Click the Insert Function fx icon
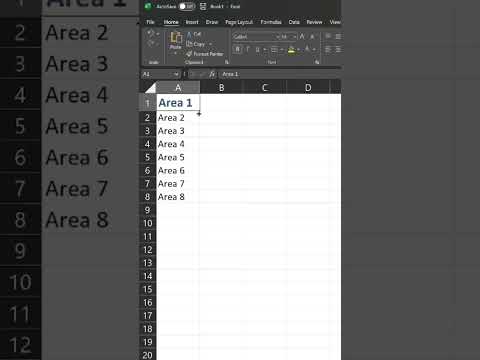Viewport: 480px width, 360px height. 212,74
